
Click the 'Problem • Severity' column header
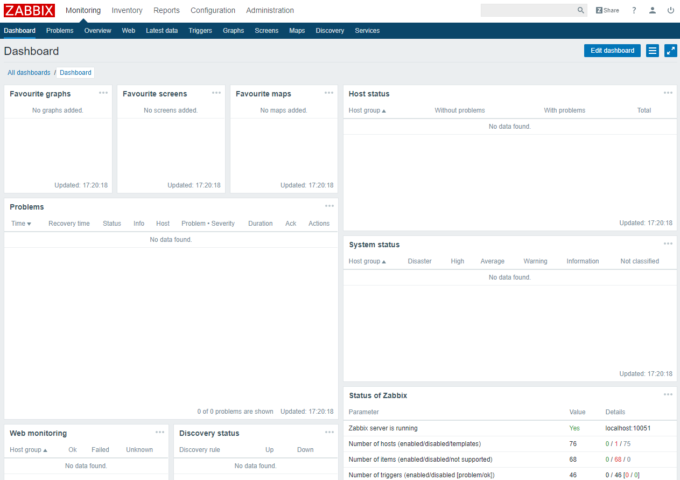coord(208,224)
